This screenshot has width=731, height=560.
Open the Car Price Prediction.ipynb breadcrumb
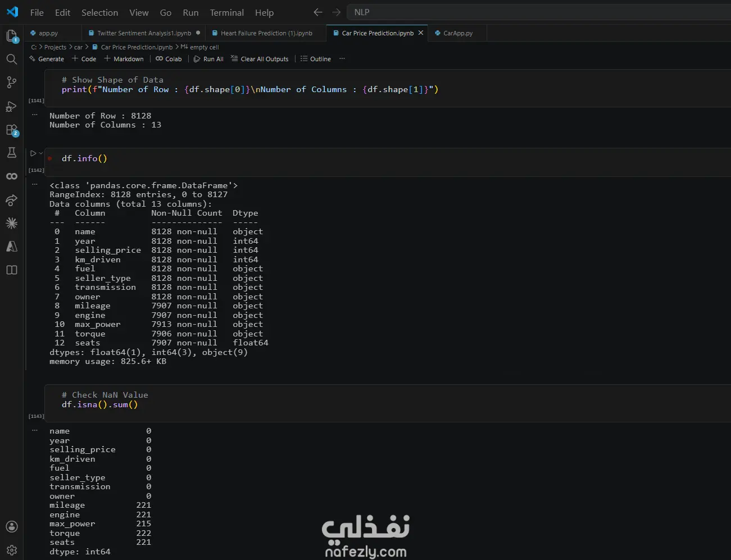point(132,47)
